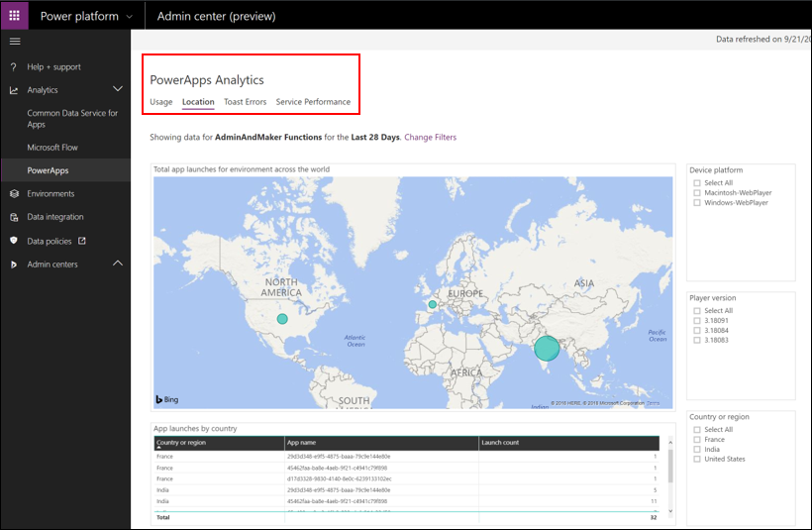Open Microsoft Flow analytics in the sidebar
This screenshot has width=812, height=530.
click(52, 148)
